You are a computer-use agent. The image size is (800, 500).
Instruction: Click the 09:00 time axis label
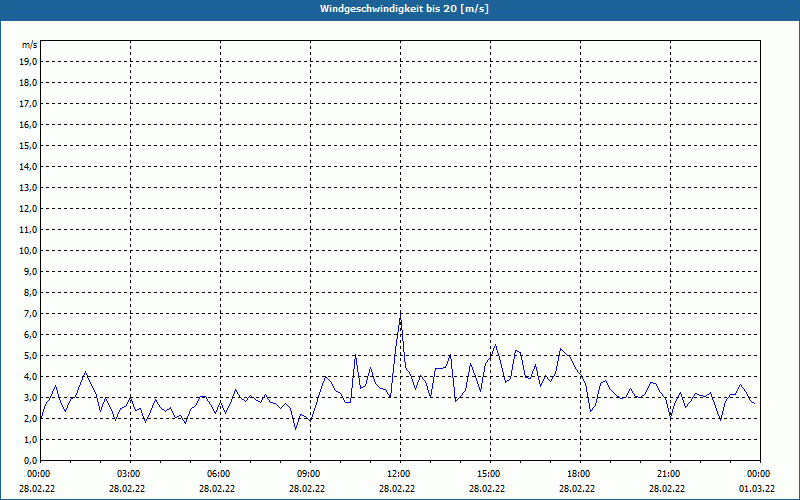click(x=309, y=474)
